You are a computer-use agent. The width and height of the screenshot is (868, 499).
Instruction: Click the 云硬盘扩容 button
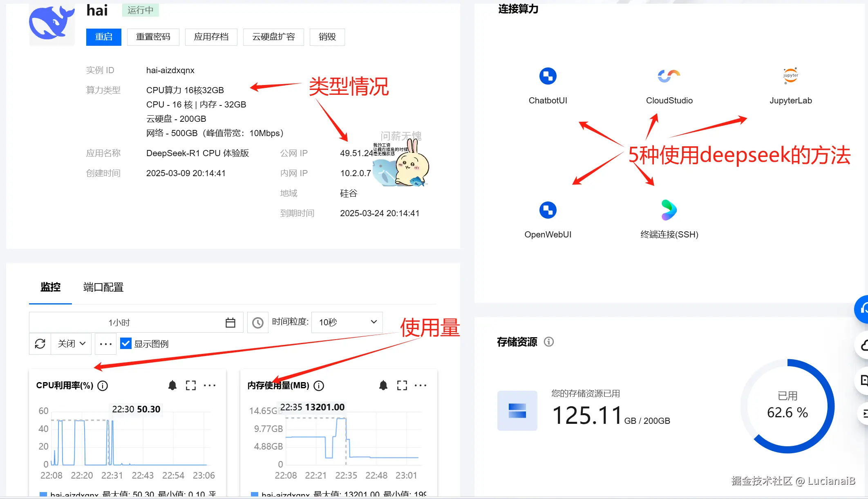tap(273, 37)
